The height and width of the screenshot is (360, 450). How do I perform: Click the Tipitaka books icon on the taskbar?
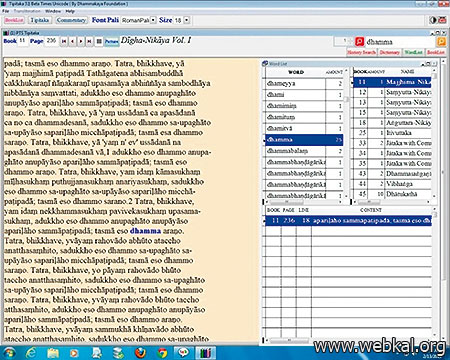coord(206,353)
